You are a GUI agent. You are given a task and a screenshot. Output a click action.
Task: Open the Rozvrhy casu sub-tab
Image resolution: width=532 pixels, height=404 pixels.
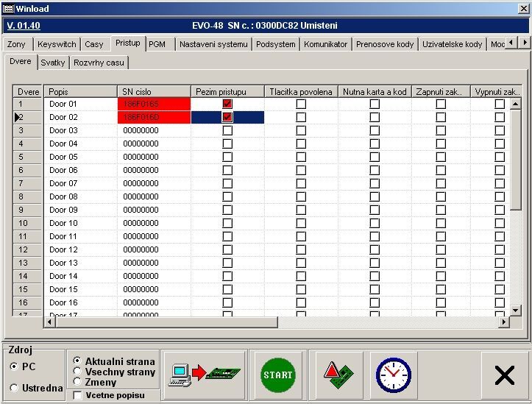99,63
